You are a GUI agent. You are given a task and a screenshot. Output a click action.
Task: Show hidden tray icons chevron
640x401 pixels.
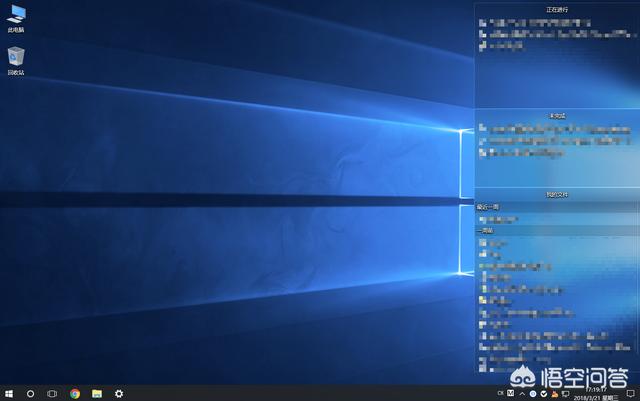click(522, 394)
